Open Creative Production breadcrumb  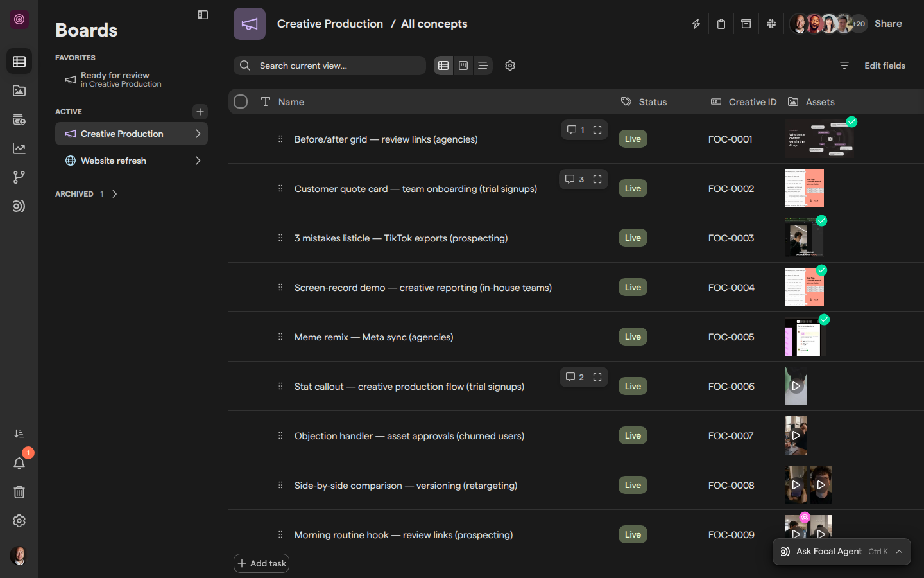coord(330,24)
